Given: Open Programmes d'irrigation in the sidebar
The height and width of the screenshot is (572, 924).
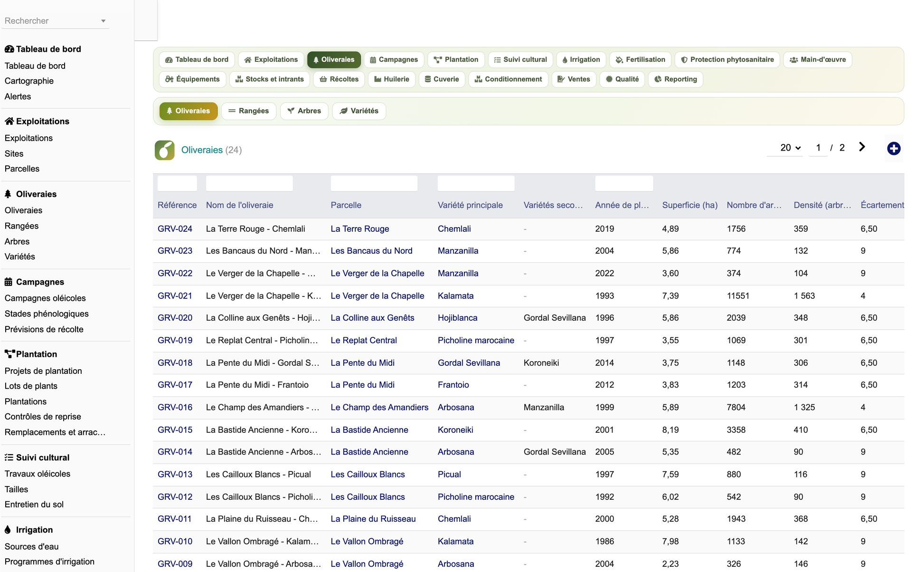Looking at the screenshot, I should click(x=49, y=562).
